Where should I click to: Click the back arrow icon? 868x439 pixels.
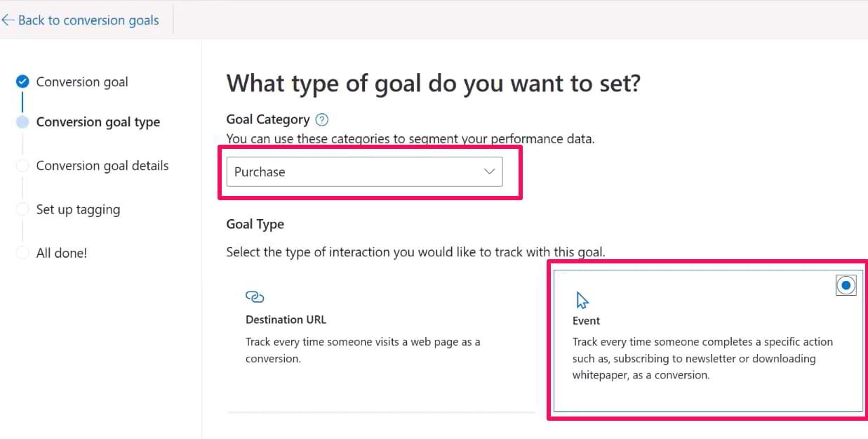click(x=8, y=20)
